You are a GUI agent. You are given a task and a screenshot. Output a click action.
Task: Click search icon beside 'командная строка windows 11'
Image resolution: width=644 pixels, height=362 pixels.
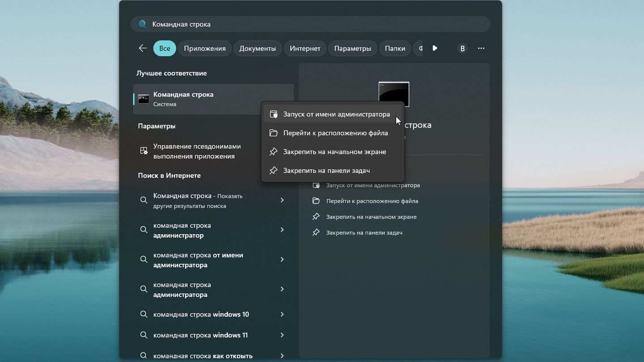144,335
